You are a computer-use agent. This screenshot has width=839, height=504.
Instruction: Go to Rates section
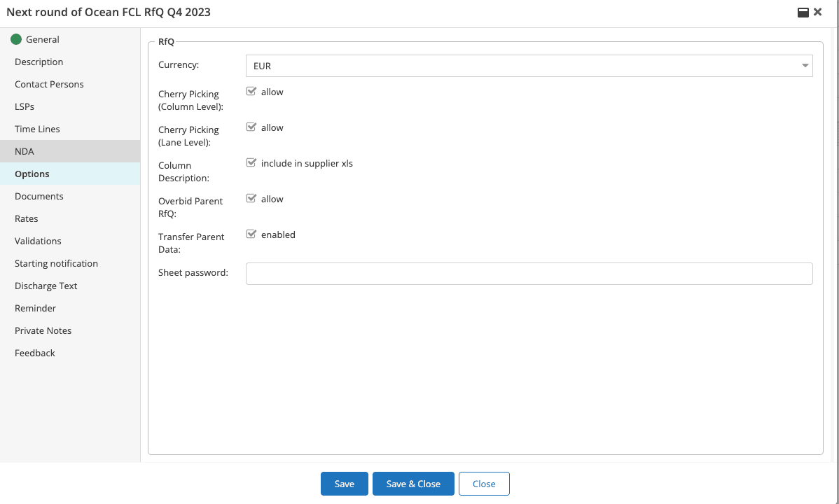(70, 219)
